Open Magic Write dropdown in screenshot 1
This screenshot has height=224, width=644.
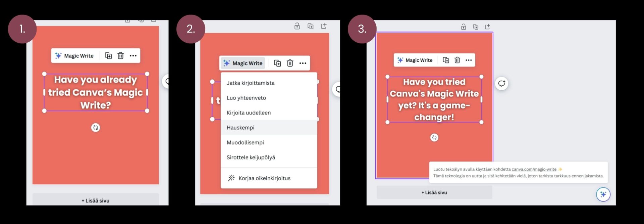(x=74, y=56)
